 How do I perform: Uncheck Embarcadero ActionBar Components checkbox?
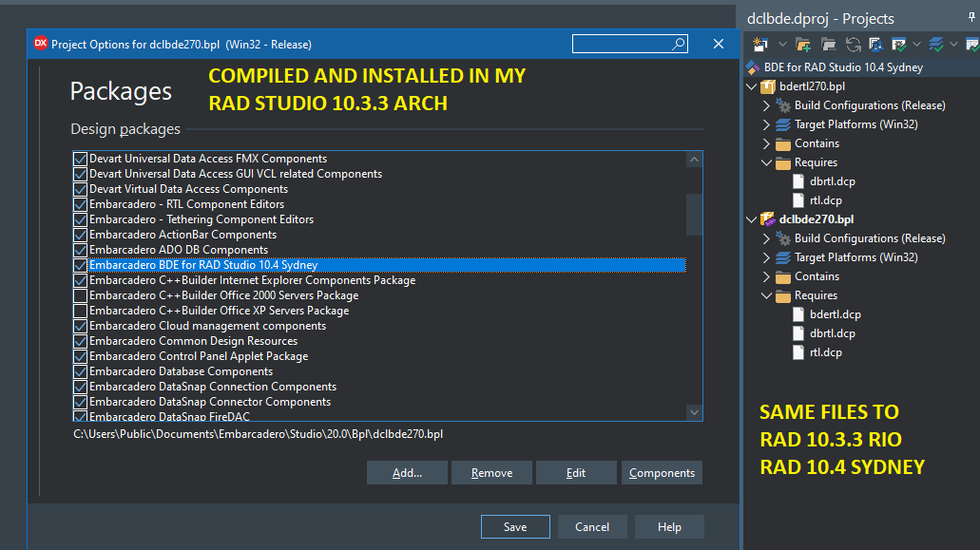point(80,235)
